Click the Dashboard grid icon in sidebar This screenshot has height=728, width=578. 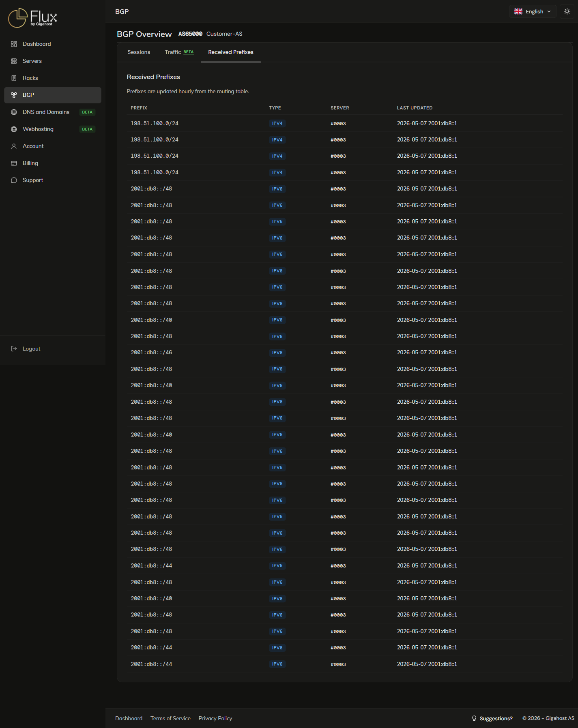(14, 44)
